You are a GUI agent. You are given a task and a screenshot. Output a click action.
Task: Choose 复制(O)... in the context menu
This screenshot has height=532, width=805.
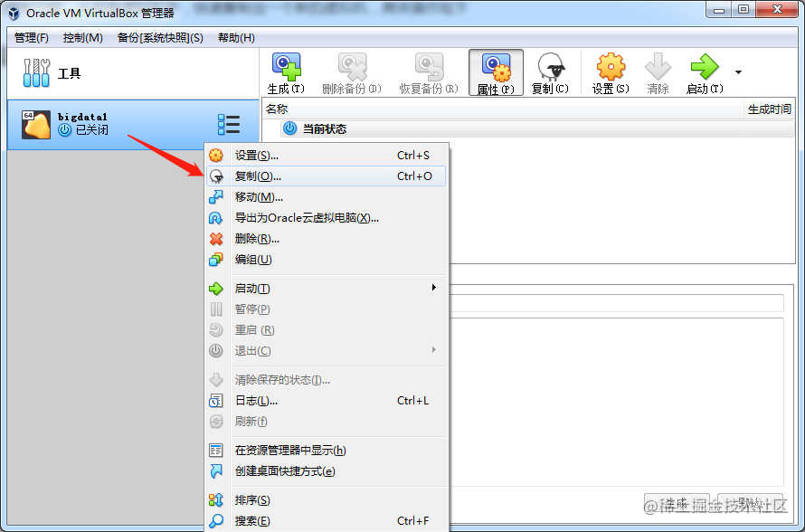pyautogui.click(x=326, y=176)
